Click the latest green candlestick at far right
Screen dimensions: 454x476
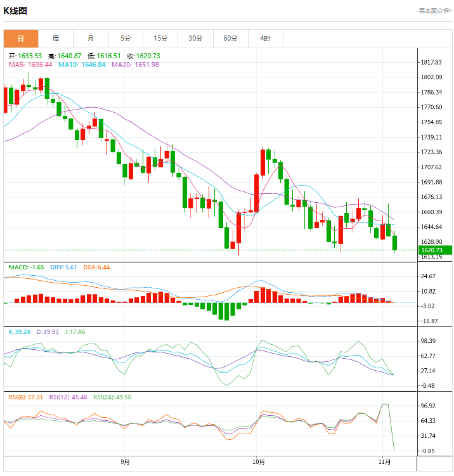(395, 243)
